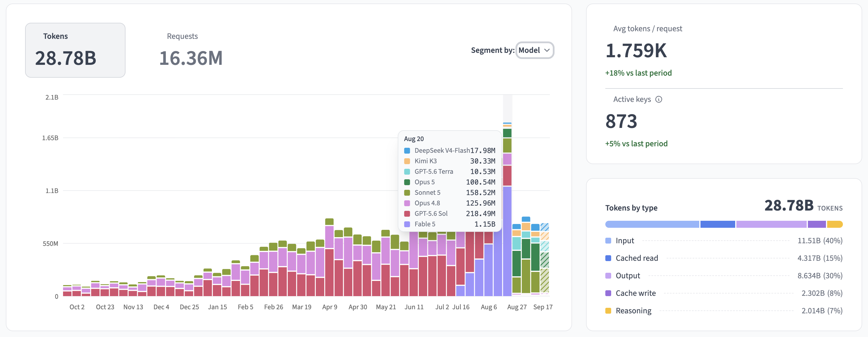Click the Input legend color square

(x=608, y=241)
